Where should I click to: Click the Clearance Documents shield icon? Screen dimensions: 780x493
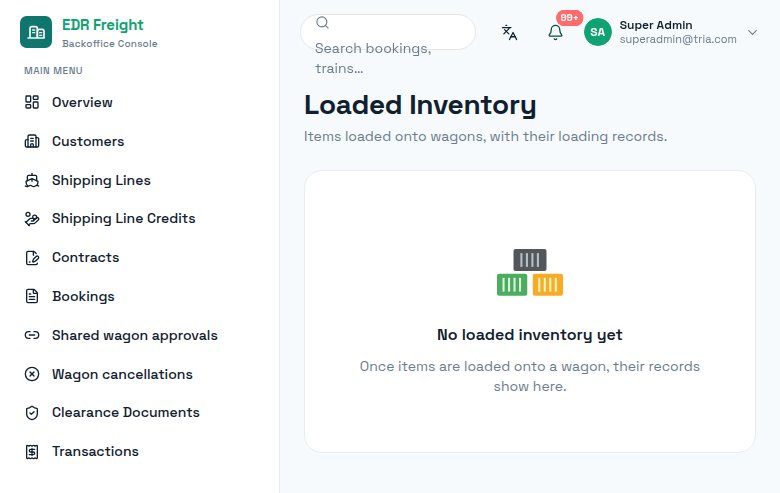pos(32,413)
